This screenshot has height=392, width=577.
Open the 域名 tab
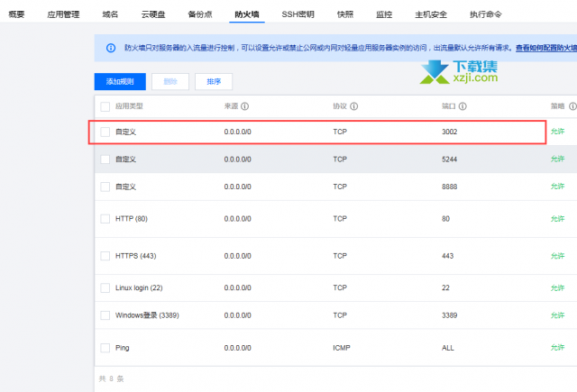pyautogui.click(x=110, y=14)
